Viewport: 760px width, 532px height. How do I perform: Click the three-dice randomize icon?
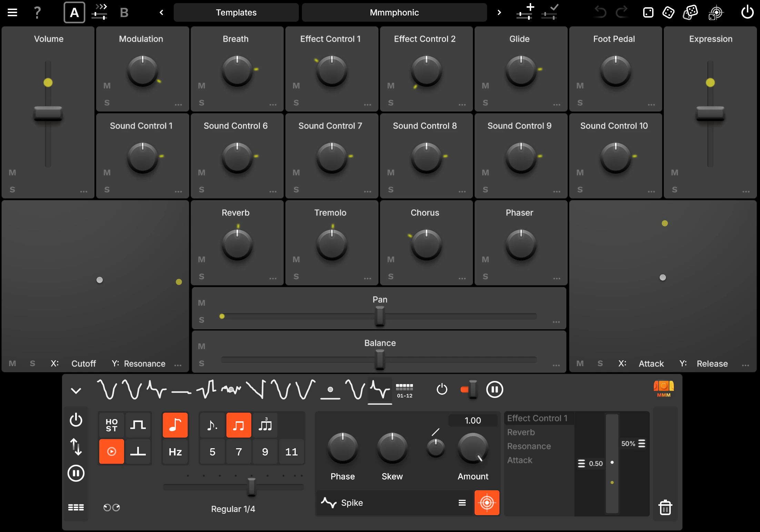coord(690,13)
